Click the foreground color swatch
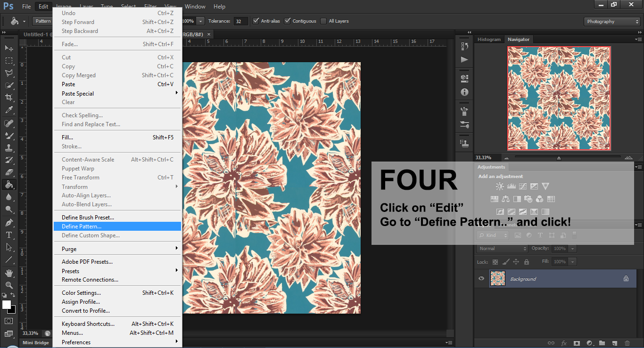 coord(7,305)
